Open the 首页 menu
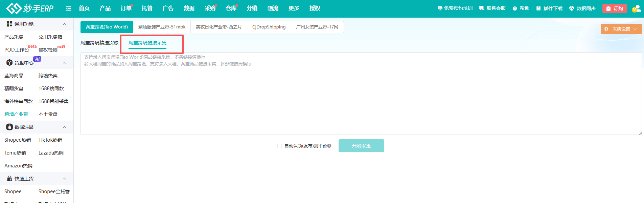The height and width of the screenshot is (203, 644). 84,8
